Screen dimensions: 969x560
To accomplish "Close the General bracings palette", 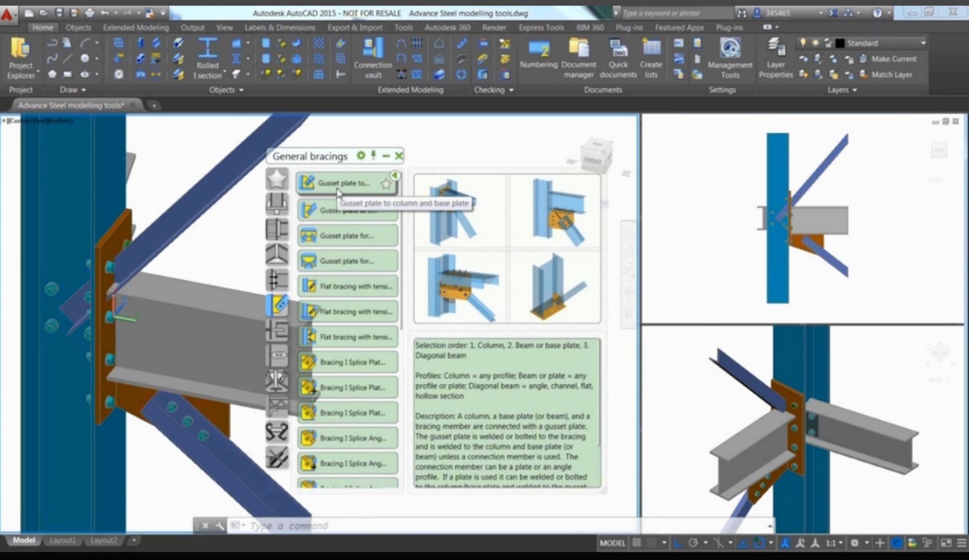I will [398, 155].
